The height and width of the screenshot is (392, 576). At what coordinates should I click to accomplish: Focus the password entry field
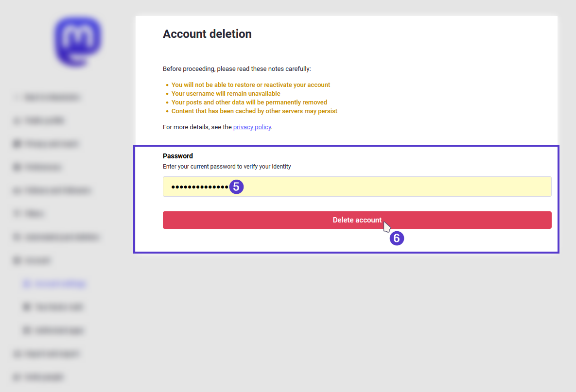coord(357,187)
